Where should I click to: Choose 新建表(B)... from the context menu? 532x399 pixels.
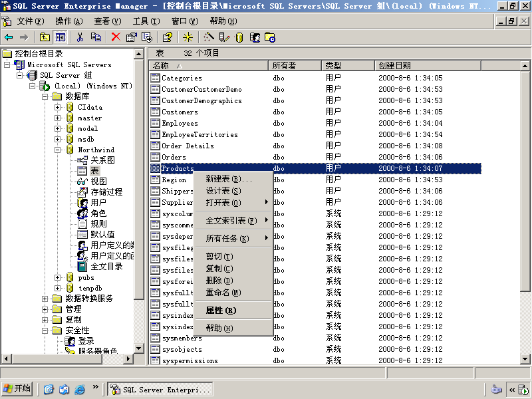(233, 179)
